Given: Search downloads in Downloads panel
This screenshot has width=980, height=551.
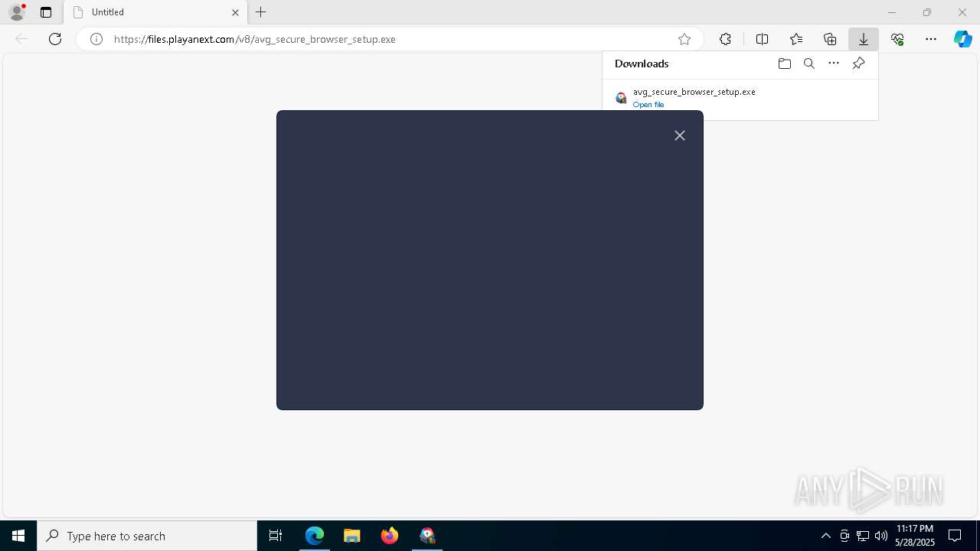Looking at the screenshot, I should (808, 64).
